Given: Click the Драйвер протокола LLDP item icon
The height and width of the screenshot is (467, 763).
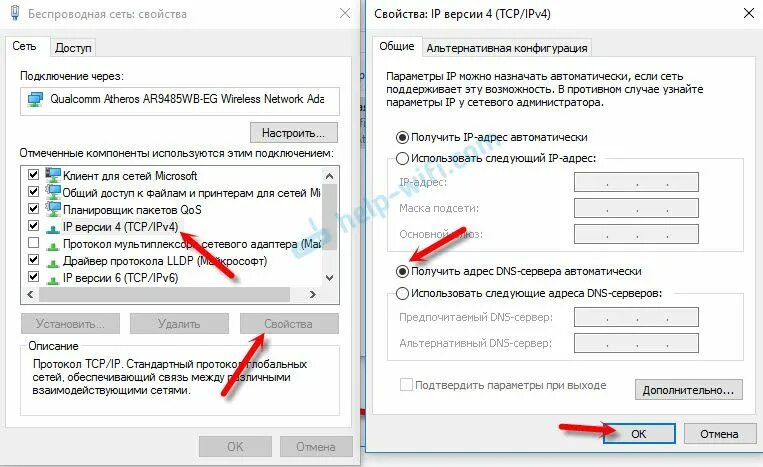Looking at the screenshot, I should click(53, 262).
